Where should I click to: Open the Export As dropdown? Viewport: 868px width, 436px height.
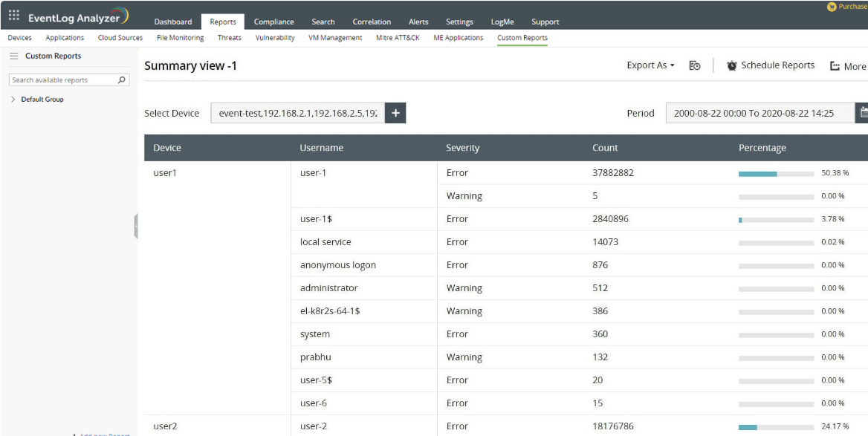point(650,65)
